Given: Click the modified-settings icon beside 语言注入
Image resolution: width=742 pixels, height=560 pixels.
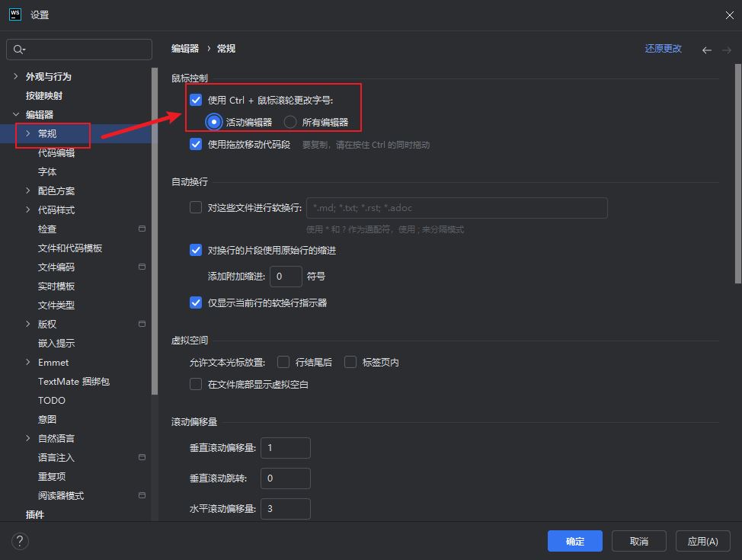Looking at the screenshot, I should tap(141, 457).
